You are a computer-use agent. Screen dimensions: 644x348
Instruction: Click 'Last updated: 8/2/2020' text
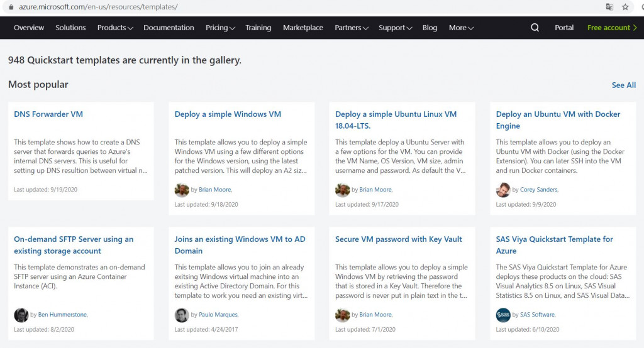44,330
